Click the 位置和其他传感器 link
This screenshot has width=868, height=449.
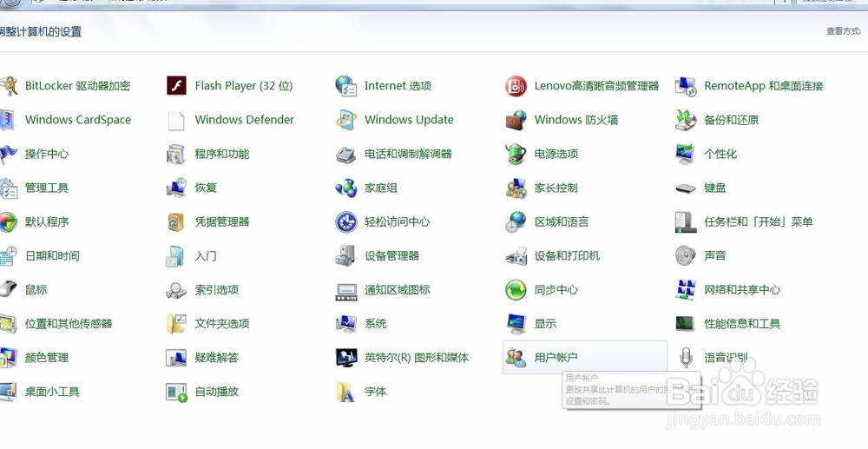click(x=69, y=323)
